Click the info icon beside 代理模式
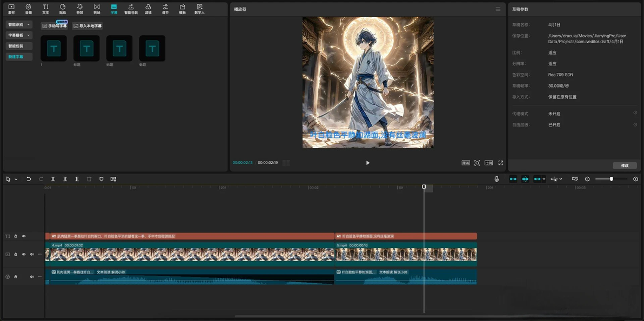The width and height of the screenshot is (644, 321). click(x=635, y=112)
